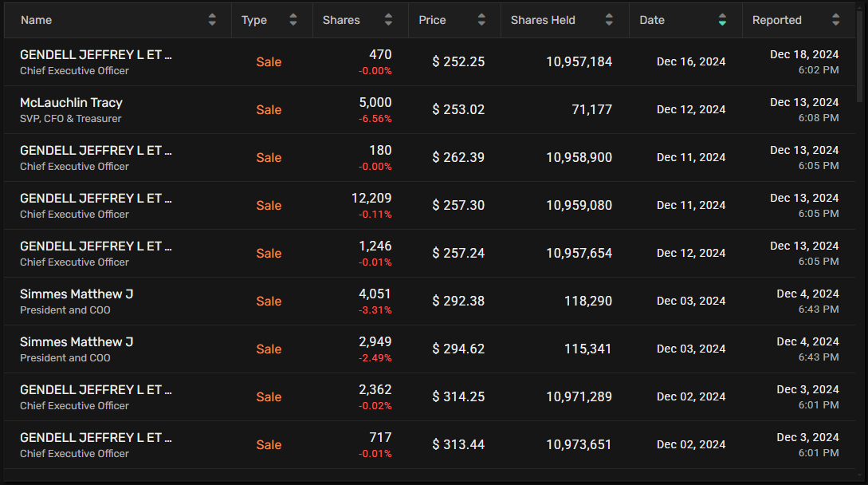The width and height of the screenshot is (868, 485).
Task: Toggle Date column sort arrow
Action: tap(722, 20)
